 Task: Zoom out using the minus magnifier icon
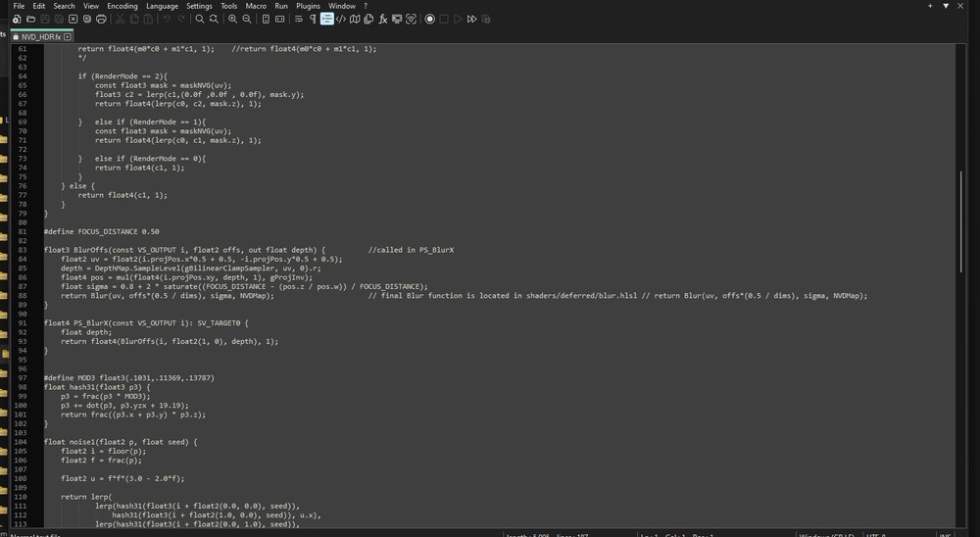pos(247,20)
